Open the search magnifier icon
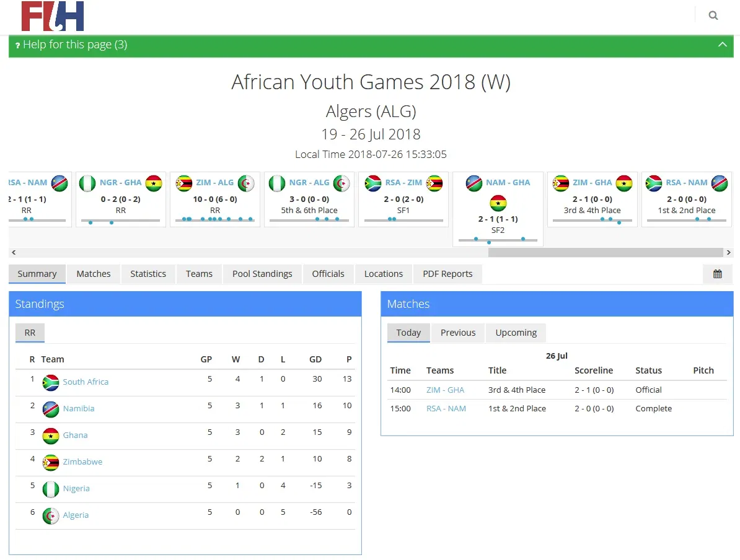Image resolution: width=740 pixels, height=560 pixels. pyautogui.click(x=713, y=15)
